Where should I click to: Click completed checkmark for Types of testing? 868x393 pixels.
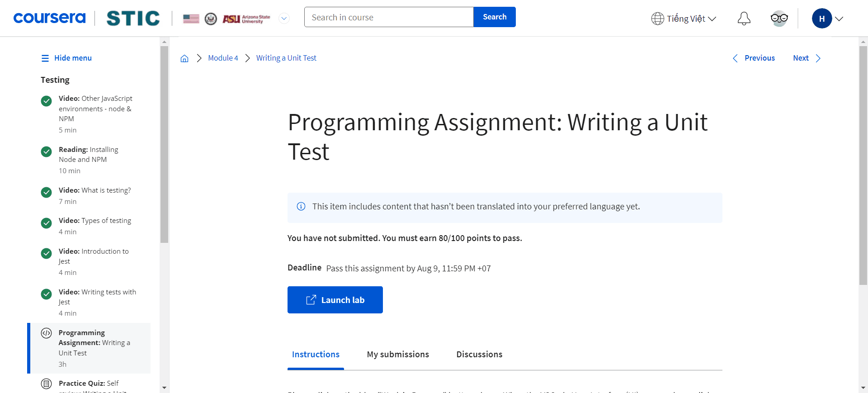[46, 223]
